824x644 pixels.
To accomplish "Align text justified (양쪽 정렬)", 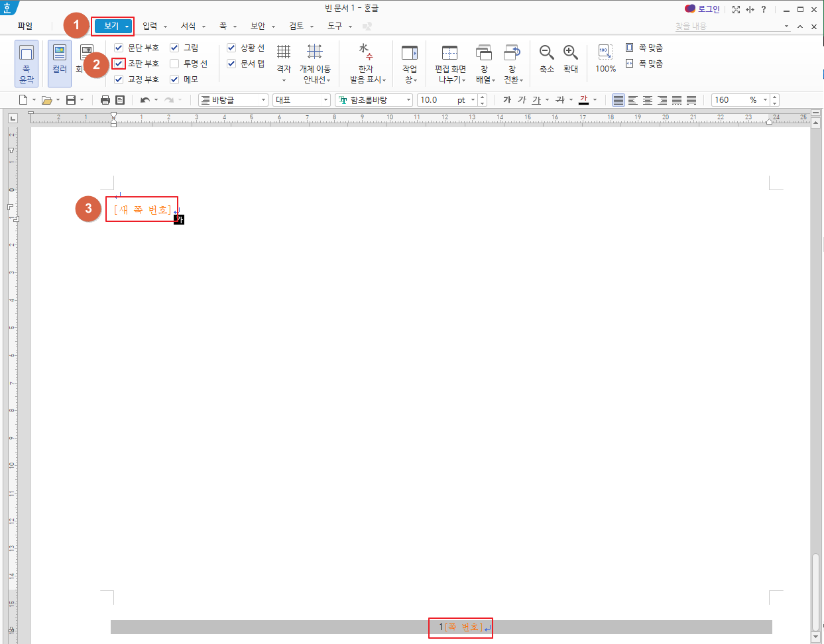I will click(x=618, y=100).
